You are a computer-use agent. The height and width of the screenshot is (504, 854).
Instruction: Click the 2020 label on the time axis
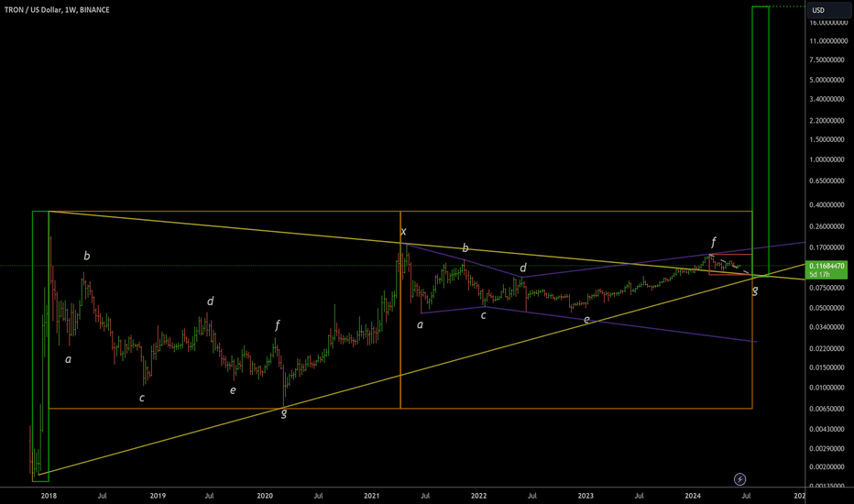[265, 496]
